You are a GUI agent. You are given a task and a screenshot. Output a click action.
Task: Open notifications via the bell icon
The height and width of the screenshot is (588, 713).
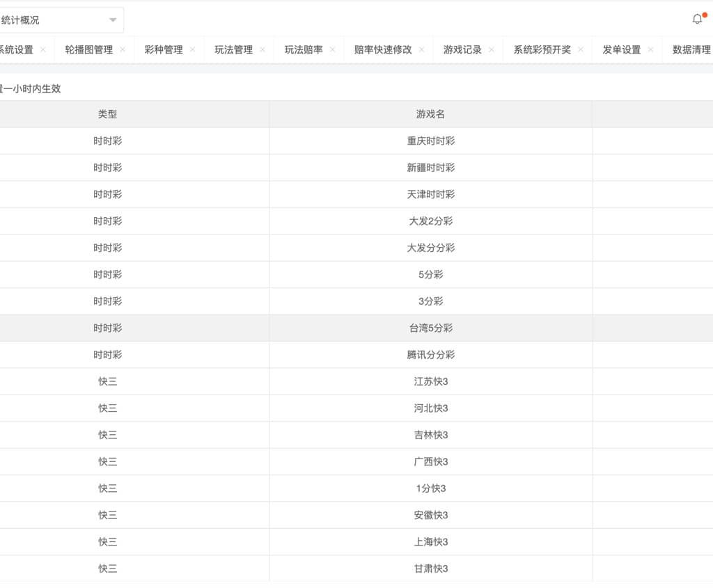[x=697, y=19]
